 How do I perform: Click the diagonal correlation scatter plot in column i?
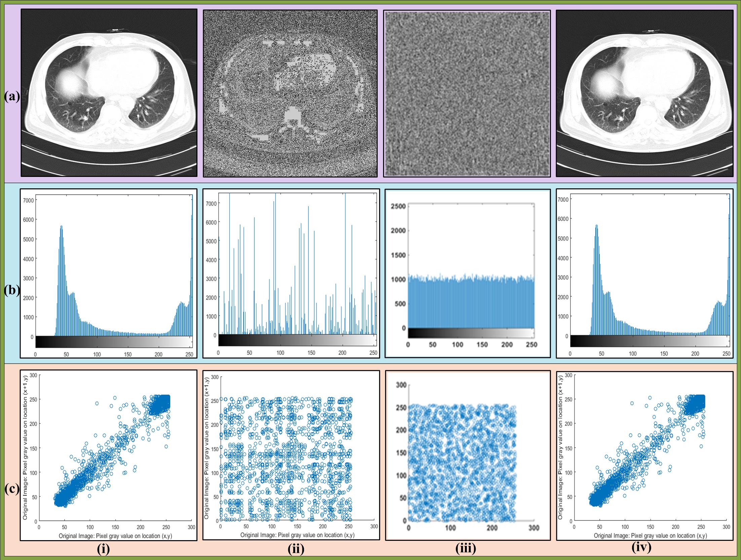coord(108,455)
